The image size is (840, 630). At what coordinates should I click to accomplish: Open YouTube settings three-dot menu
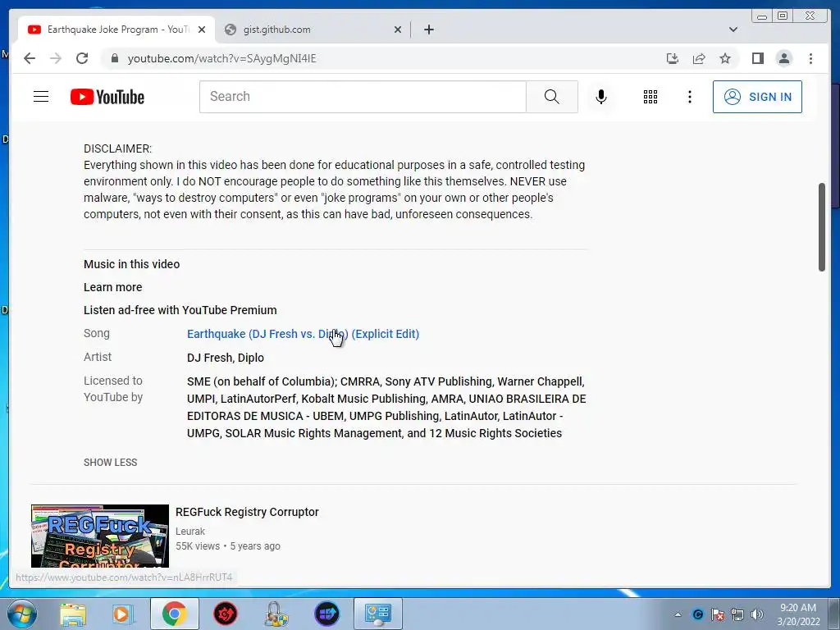(689, 97)
